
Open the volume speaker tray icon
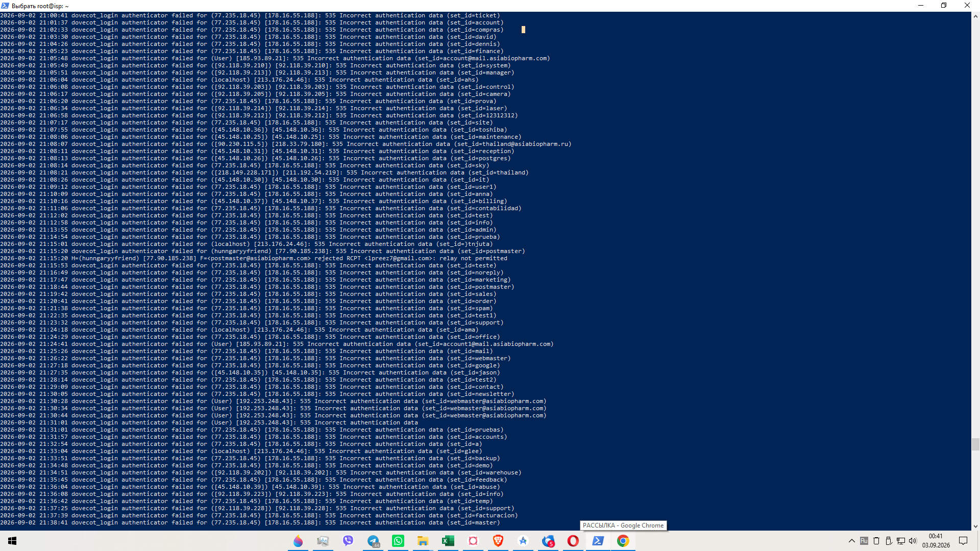point(913,541)
